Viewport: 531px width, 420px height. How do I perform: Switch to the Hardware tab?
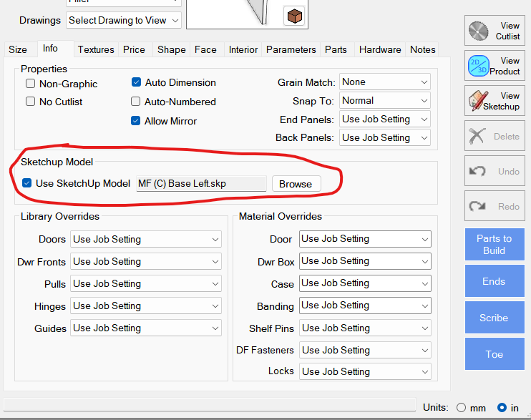[x=380, y=49]
